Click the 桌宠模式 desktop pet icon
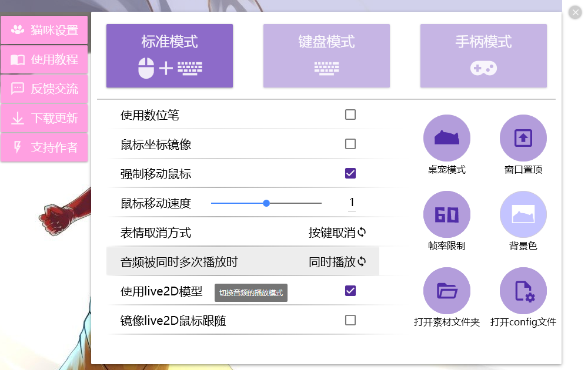 [x=446, y=138]
